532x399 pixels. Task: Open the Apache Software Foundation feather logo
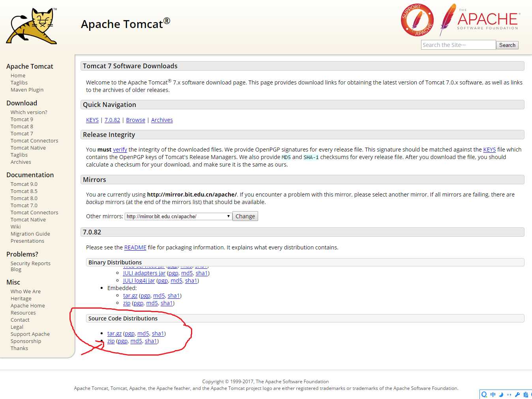480,19
